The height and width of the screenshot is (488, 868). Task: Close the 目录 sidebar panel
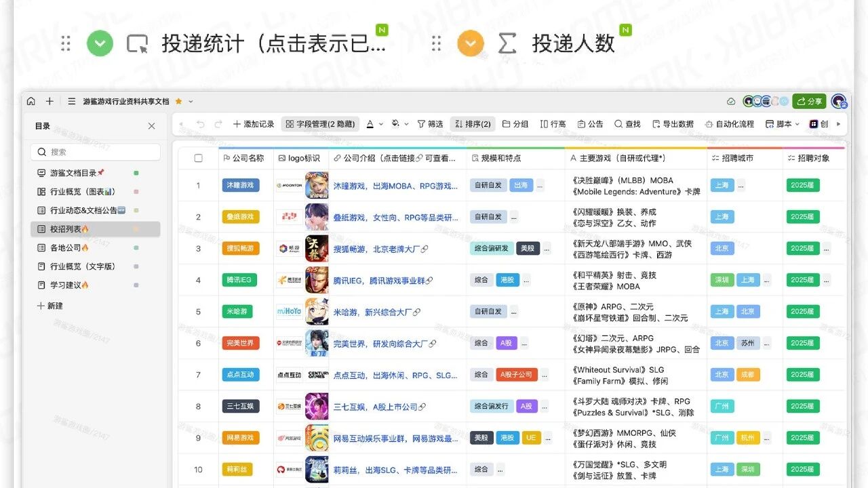click(151, 126)
